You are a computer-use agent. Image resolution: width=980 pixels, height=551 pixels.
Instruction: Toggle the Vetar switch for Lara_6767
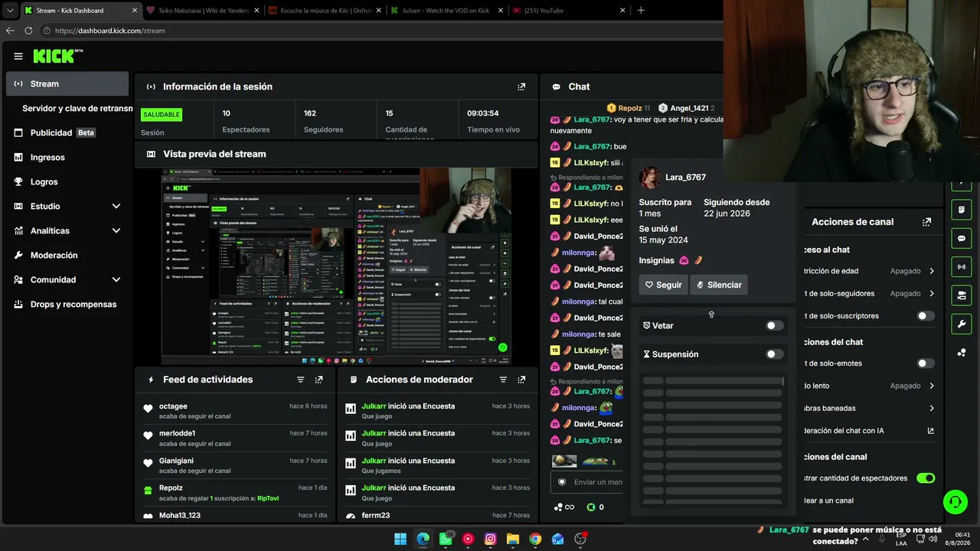point(775,326)
